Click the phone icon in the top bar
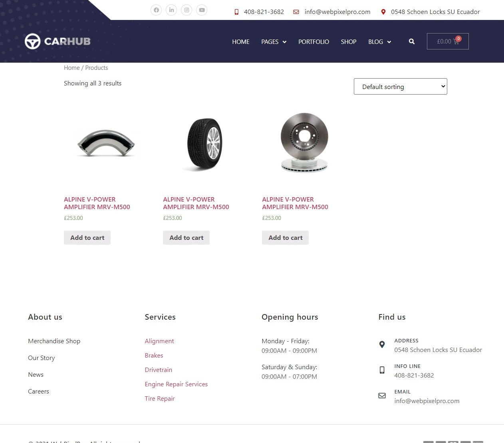 click(236, 12)
